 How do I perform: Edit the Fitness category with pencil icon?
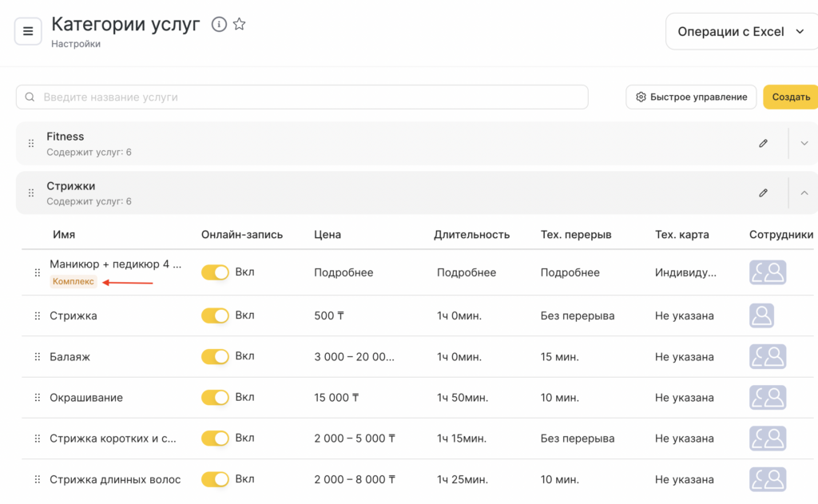point(763,144)
